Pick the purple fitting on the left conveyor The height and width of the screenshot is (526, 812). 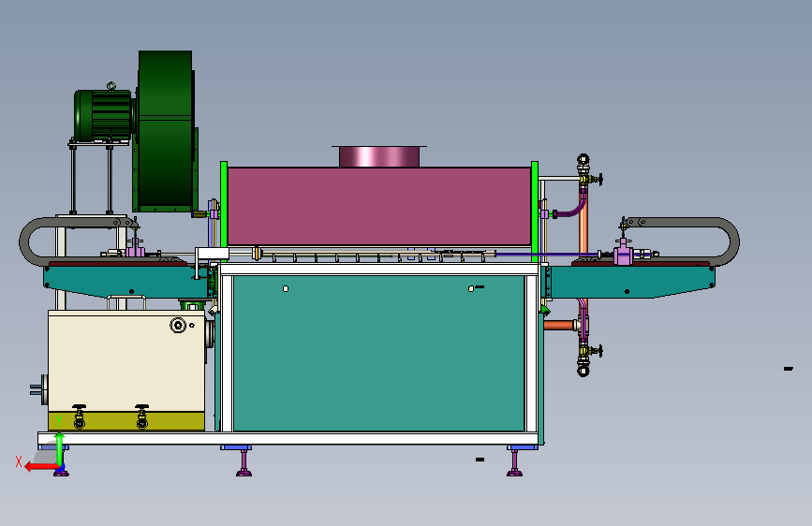pyautogui.click(x=135, y=249)
